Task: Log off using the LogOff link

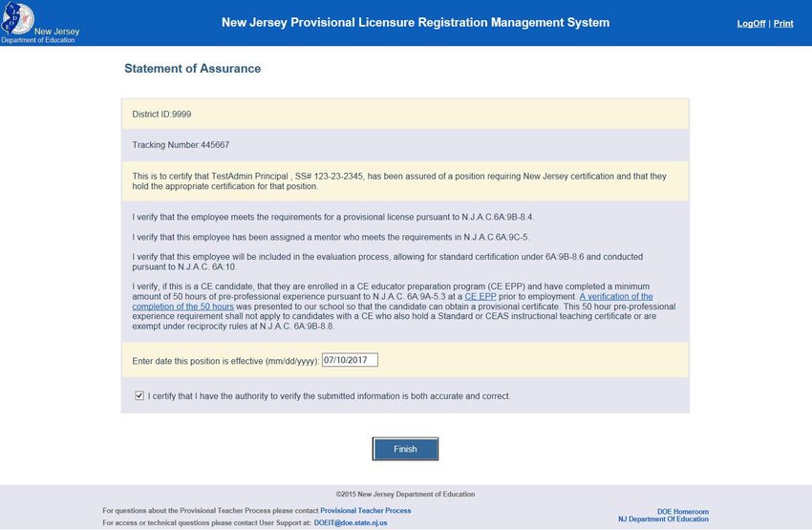Action: tap(751, 24)
